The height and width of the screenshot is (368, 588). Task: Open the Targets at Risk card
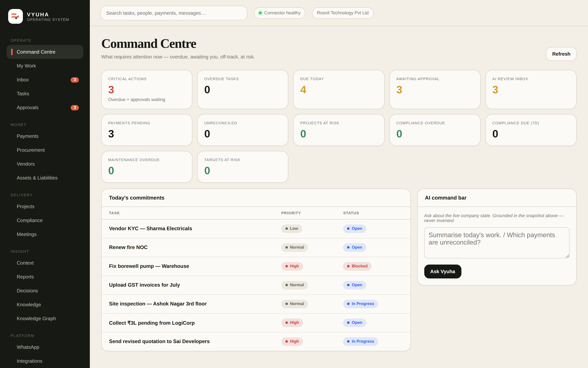tap(243, 167)
